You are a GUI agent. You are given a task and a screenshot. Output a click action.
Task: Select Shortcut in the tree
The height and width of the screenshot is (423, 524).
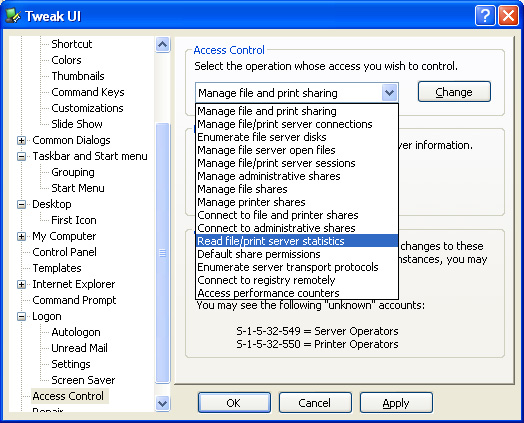click(x=72, y=44)
